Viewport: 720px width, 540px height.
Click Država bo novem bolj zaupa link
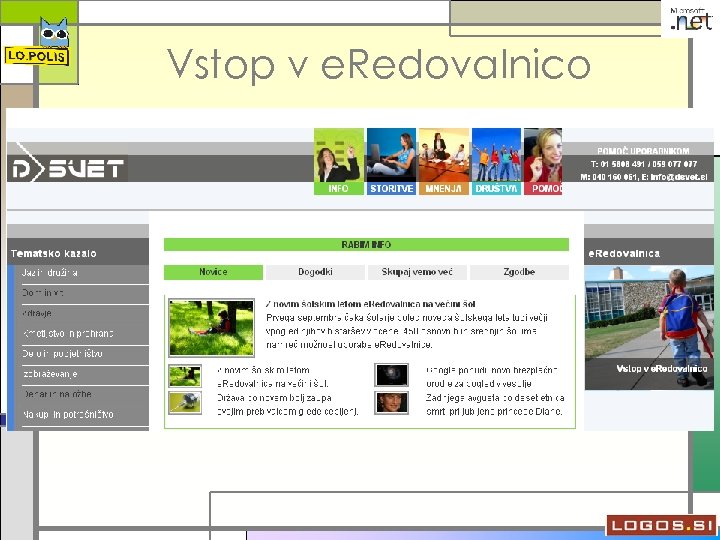(x=287, y=405)
